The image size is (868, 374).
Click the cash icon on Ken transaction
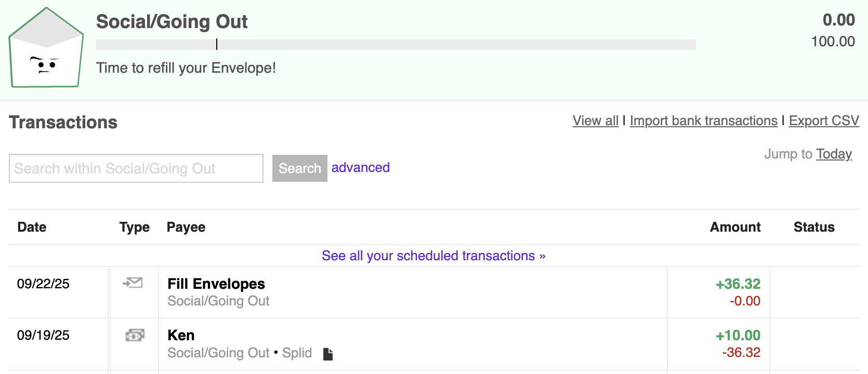coord(135,335)
